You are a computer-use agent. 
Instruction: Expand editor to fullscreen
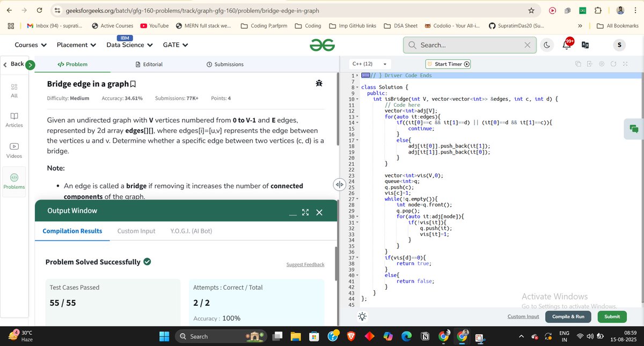[x=625, y=64]
